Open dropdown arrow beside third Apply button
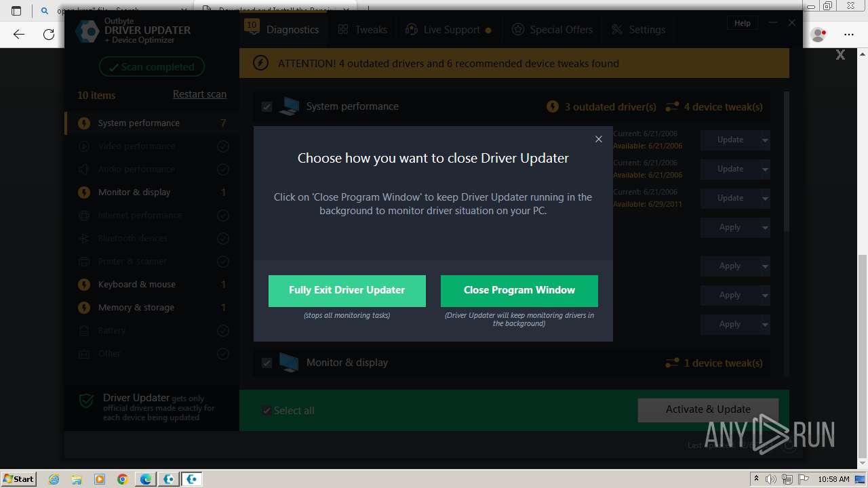Screen dimensions: 868x488 click(765, 296)
